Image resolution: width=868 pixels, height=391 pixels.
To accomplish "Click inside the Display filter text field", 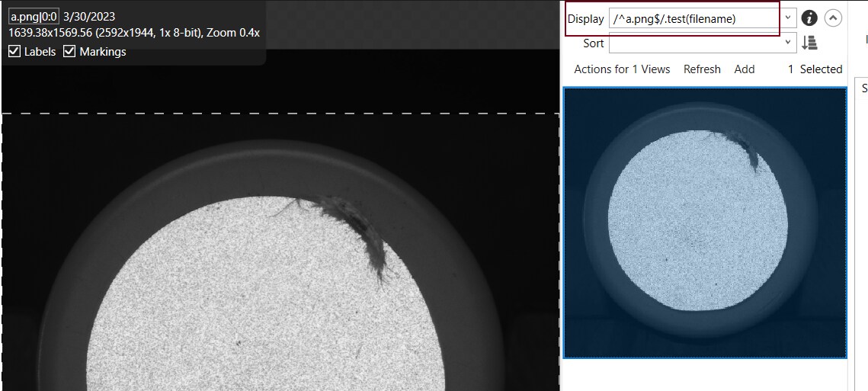I will [693, 19].
